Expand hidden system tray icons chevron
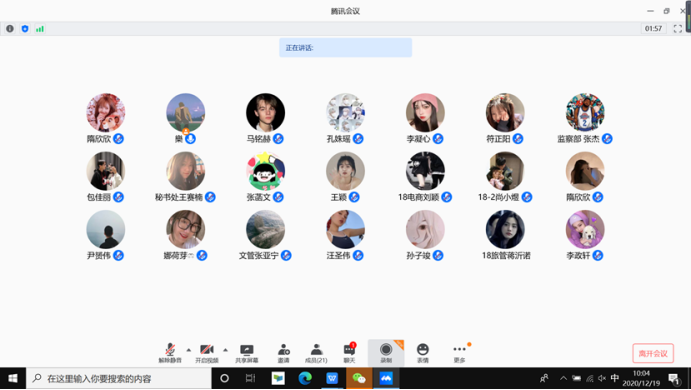The width and height of the screenshot is (691, 390). (563, 378)
